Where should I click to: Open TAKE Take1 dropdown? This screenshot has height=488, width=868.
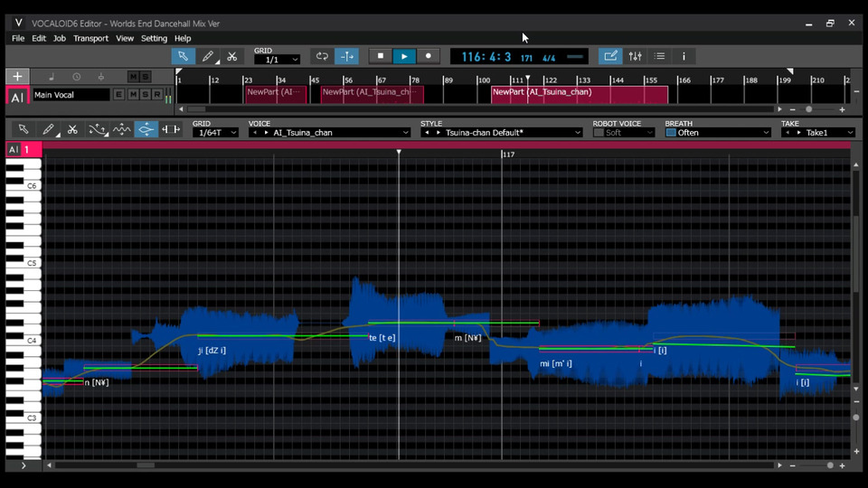click(818, 133)
